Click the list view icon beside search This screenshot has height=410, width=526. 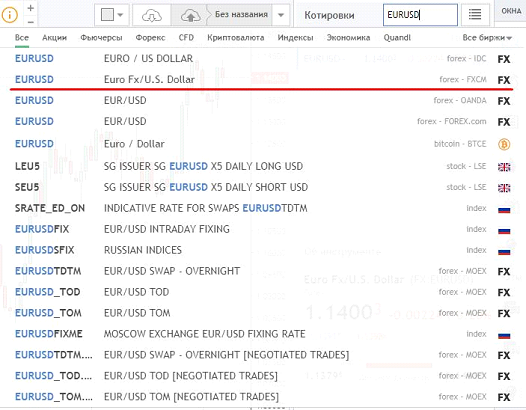475,15
